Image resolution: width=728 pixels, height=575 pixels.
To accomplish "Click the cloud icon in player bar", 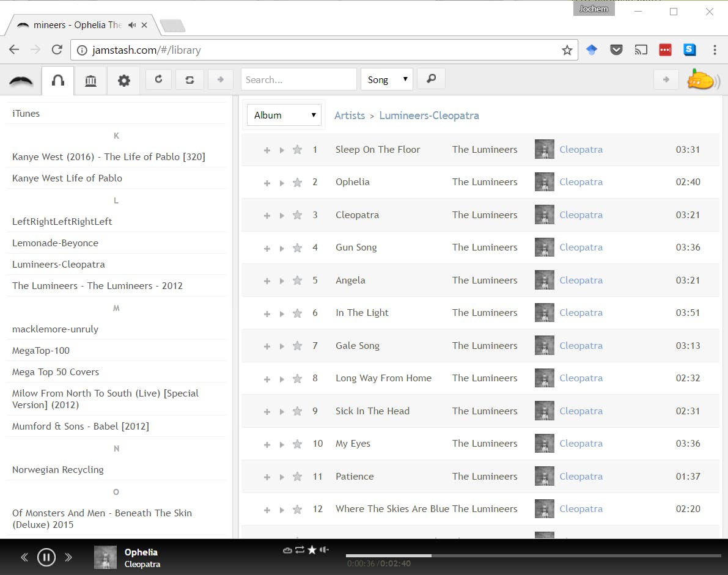I will [x=287, y=550].
